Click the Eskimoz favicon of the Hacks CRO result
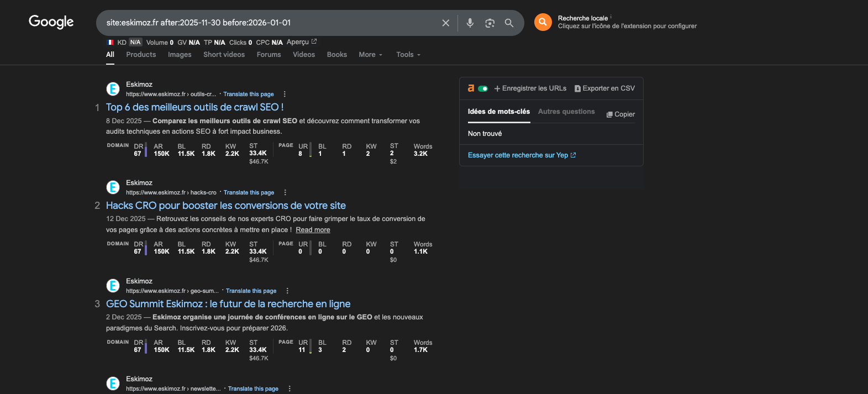This screenshot has height=394, width=868. (x=113, y=187)
